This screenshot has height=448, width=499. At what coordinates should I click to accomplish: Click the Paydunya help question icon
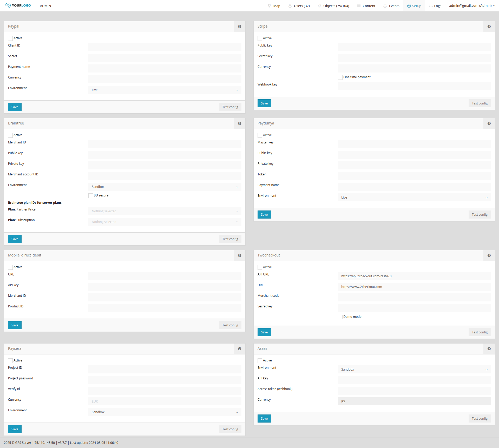tap(489, 123)
